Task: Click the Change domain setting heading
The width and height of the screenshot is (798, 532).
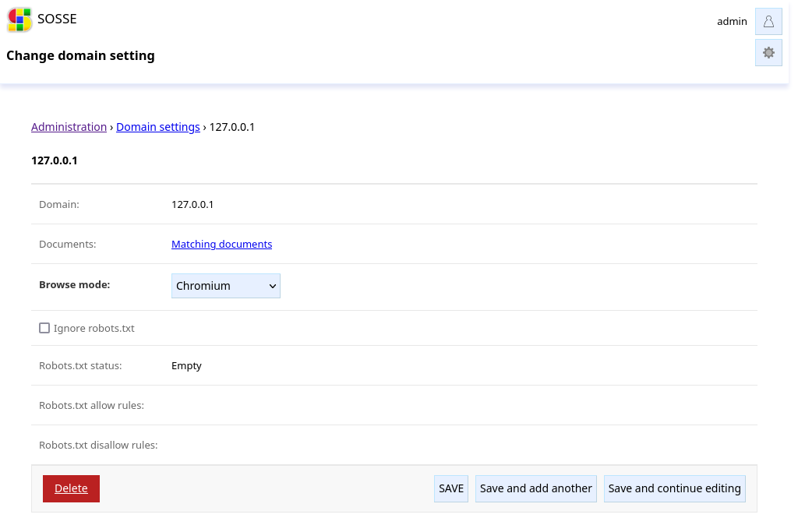Action: coord(80,55)
